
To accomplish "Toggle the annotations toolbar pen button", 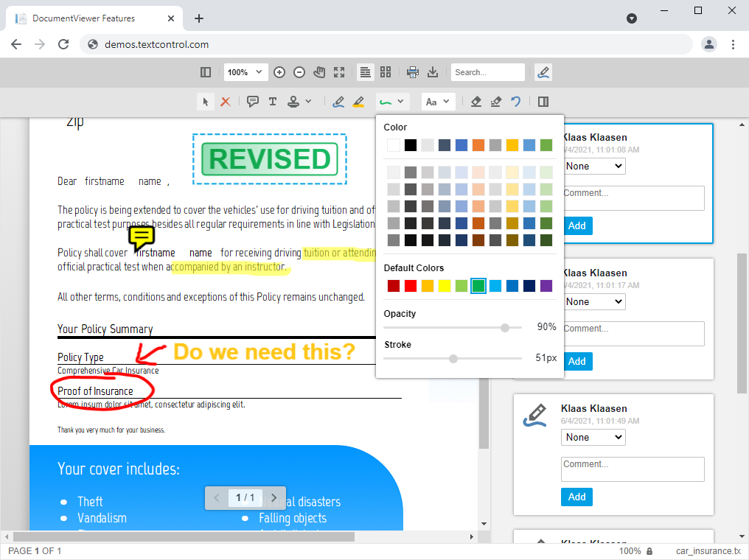I will 543,72.
